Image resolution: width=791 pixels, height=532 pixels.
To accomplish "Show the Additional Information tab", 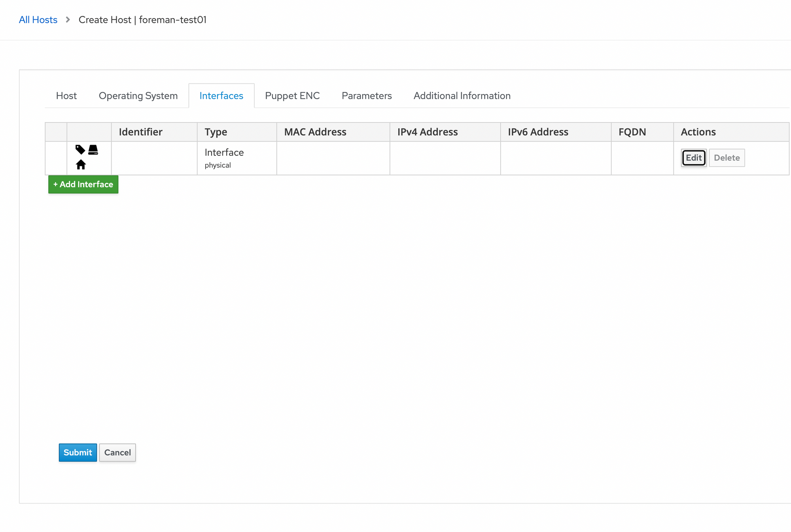I will tap(462, 96).
